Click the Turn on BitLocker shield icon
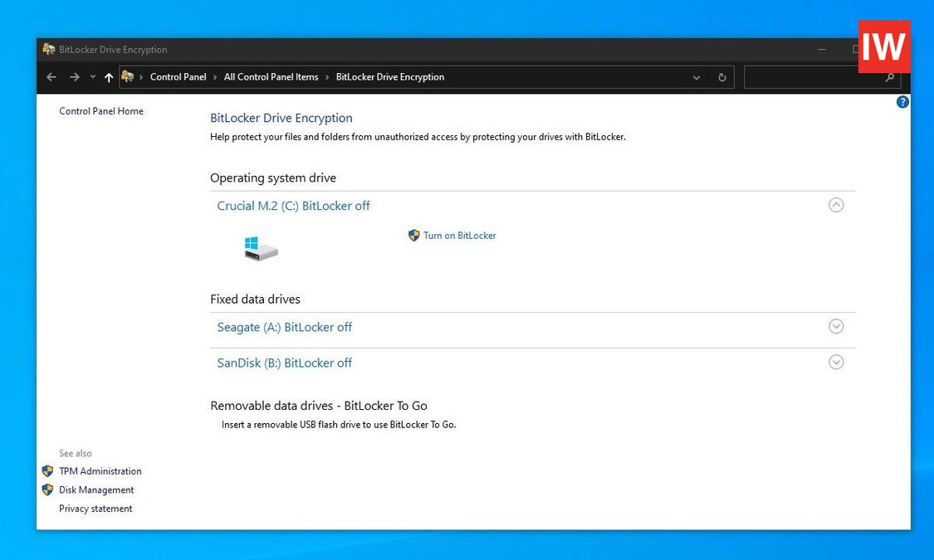Screen dimensions: 934x560 413,236
